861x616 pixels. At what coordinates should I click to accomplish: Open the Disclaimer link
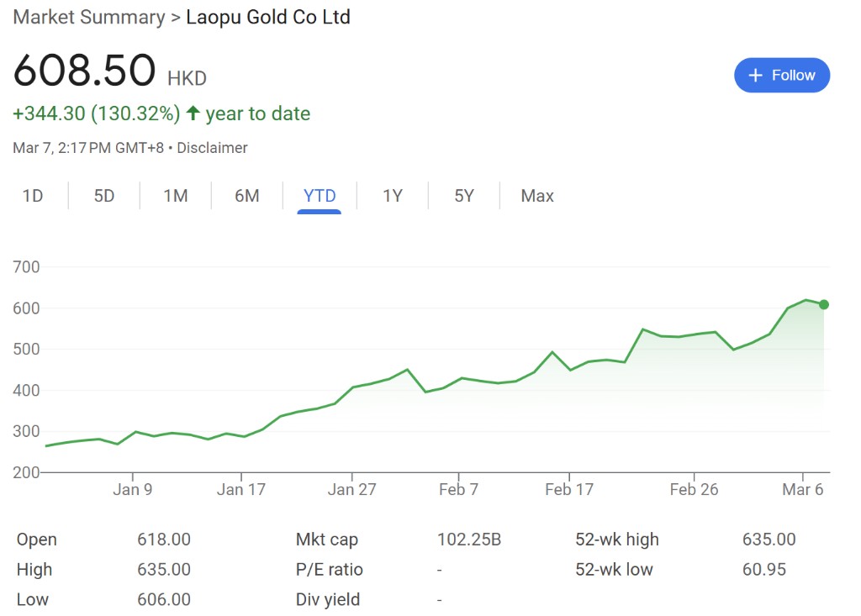pyautogui.click(x=212, y=148)
